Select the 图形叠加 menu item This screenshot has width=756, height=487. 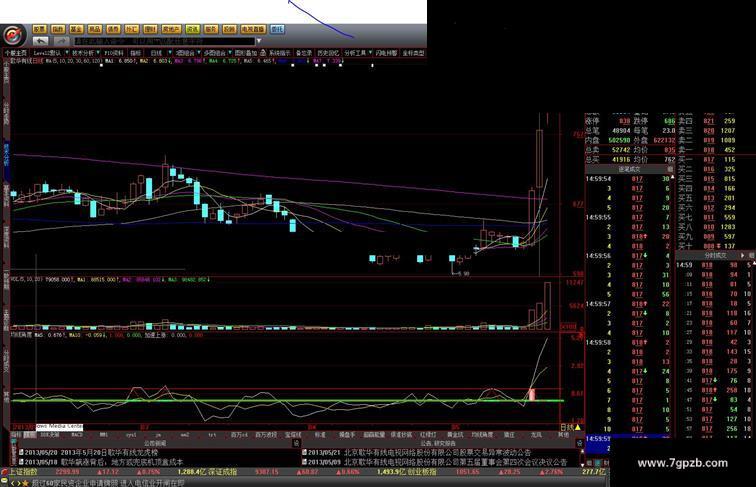(246, 53)
